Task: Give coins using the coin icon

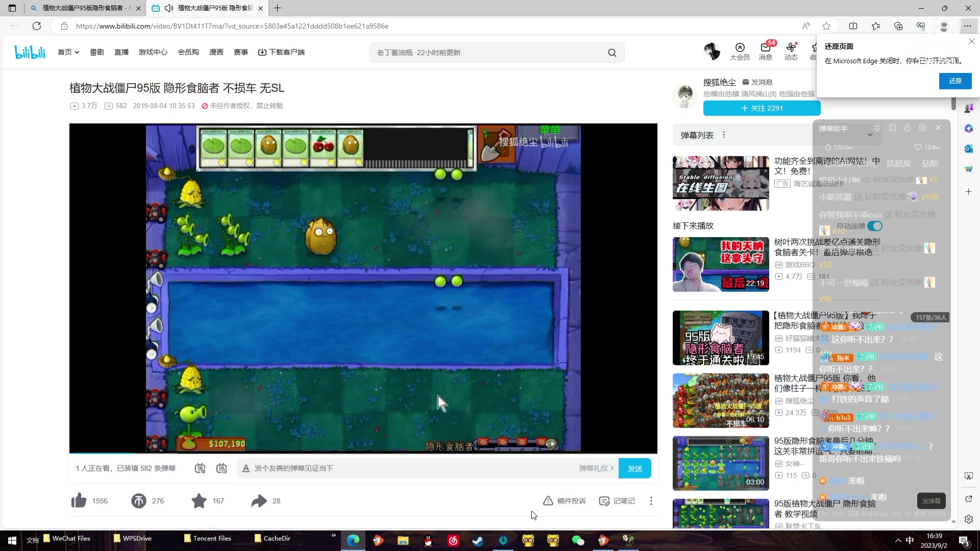Action: pos(138,500)
